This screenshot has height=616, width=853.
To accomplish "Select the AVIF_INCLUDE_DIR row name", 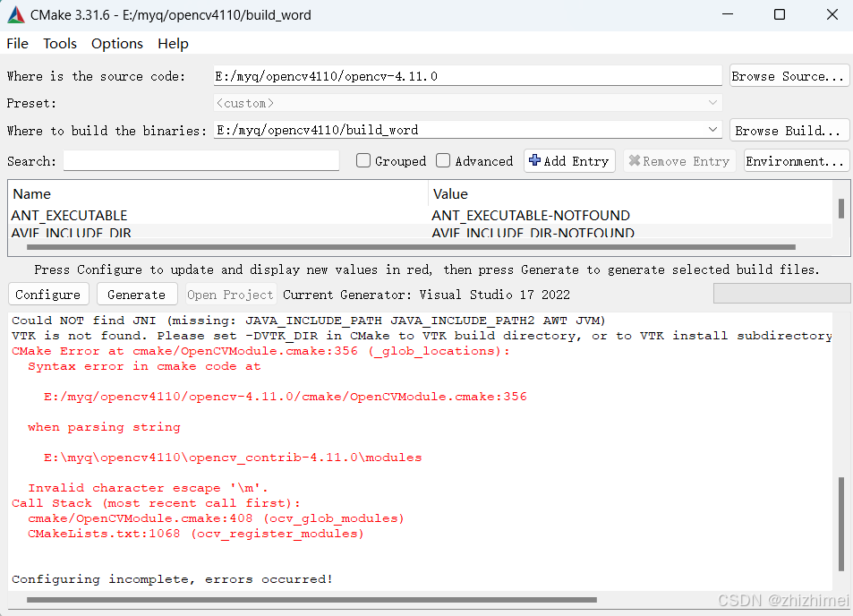I will pyautogui.click(x=72, y=232).
